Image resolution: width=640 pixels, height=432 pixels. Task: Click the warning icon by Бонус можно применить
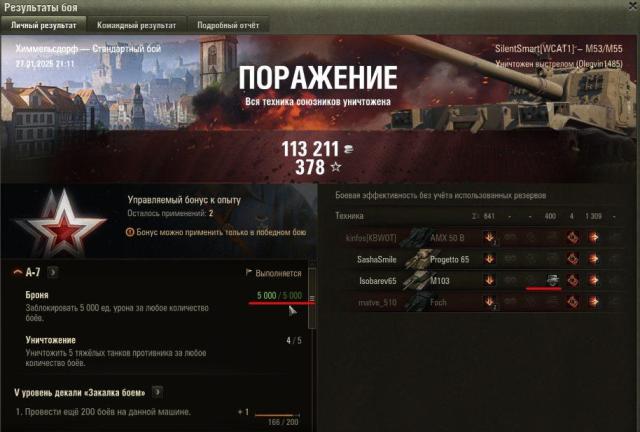pos(130,232)
